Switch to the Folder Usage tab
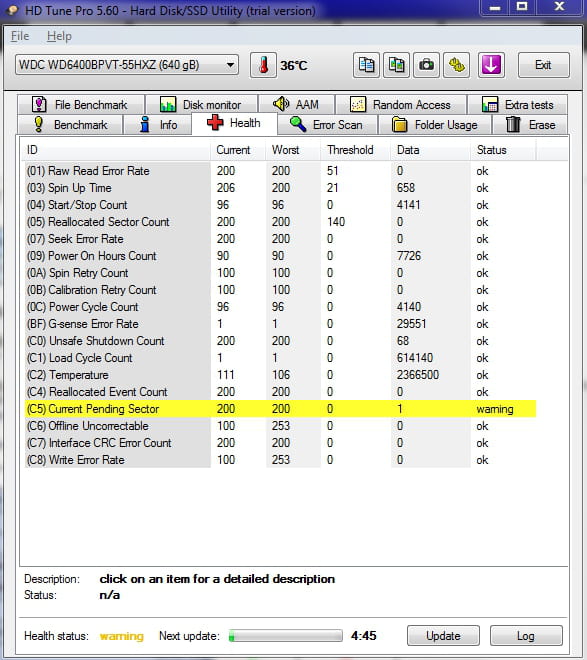 [435, 125]
